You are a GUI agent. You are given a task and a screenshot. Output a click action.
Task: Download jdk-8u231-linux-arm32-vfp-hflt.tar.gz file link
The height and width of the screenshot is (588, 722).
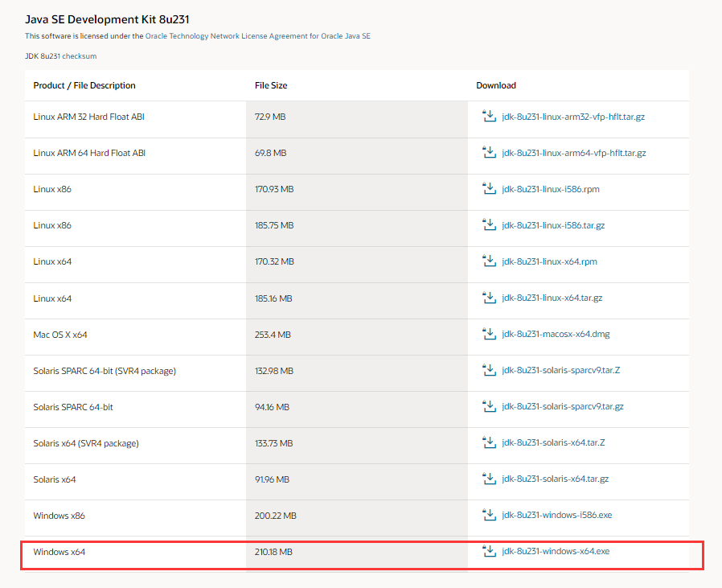coord(573,117)
